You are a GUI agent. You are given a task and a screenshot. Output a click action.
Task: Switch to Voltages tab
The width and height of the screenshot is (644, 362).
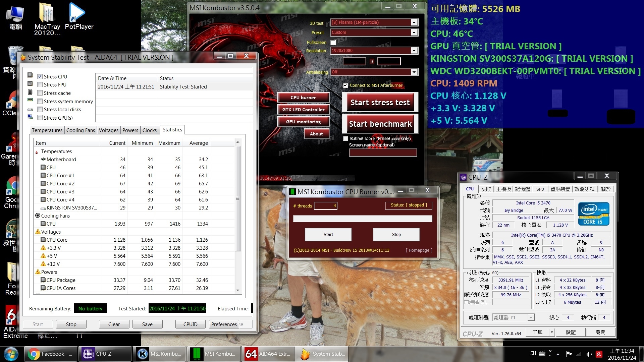pyautogui.click(x=109, y=130)
